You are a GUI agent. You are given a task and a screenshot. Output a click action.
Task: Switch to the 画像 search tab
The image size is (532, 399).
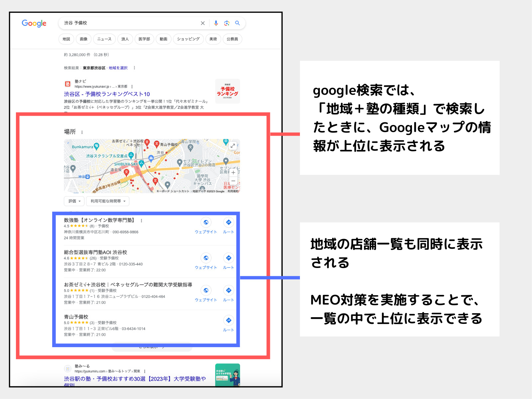tap(83, 39)
